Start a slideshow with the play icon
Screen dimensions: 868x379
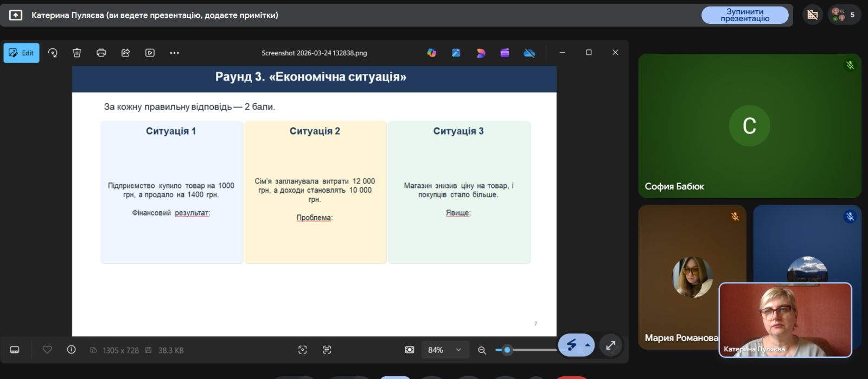click(150, 53)
